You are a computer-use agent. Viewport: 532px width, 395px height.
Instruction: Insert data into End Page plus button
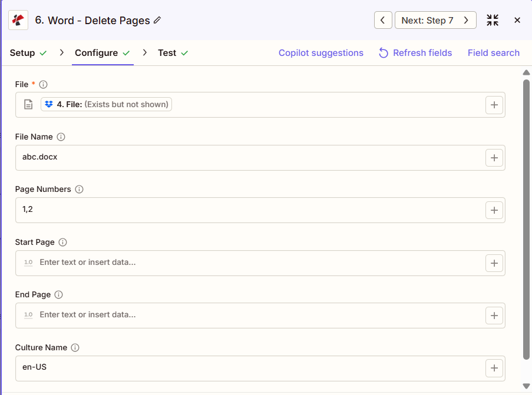point(494,316)
